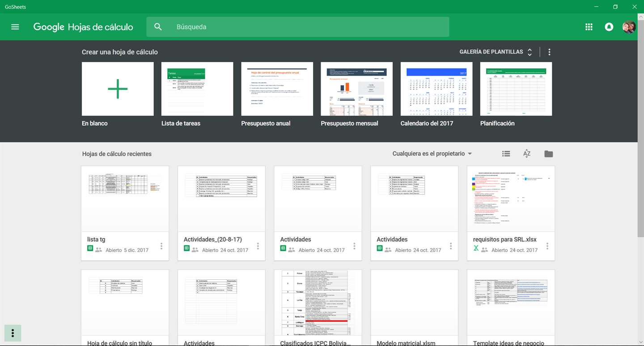The height and width of the screenshot is (346, 644).
Task: Create a blank spreadsheet
Action: pyautogui.click(x=118, y=89)
